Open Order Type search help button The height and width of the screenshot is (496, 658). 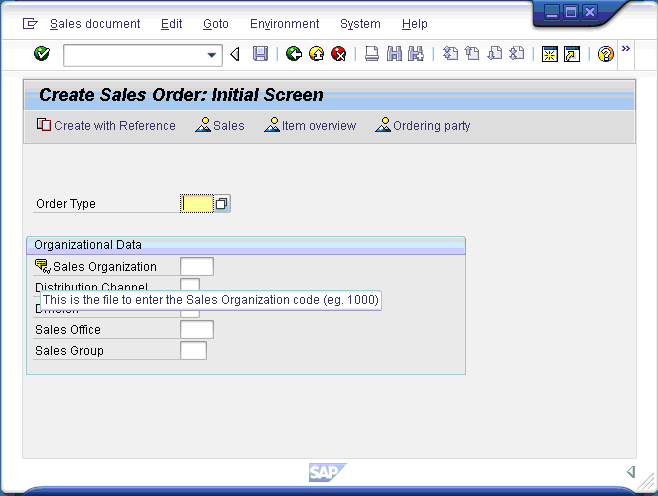point(222,204)
